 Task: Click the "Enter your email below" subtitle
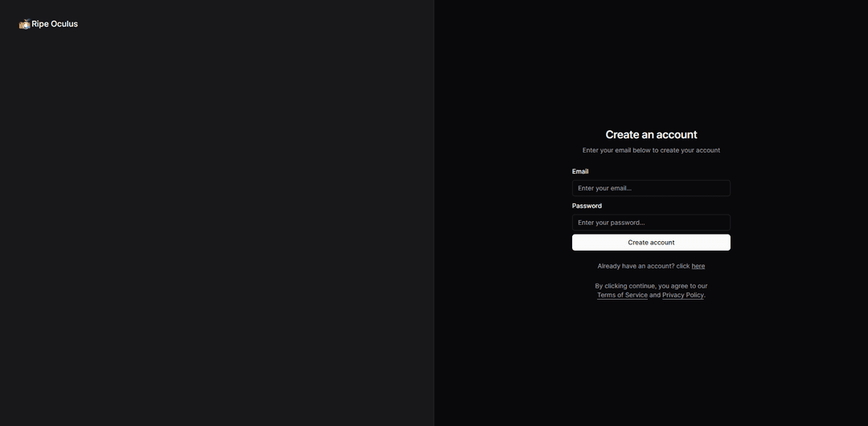click(x=651, y=150)
